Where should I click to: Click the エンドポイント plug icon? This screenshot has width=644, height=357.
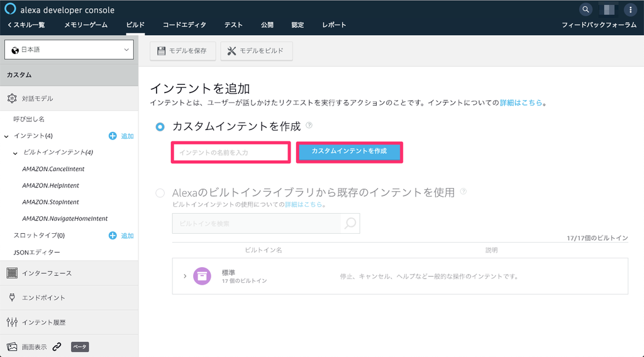point(12,297)
